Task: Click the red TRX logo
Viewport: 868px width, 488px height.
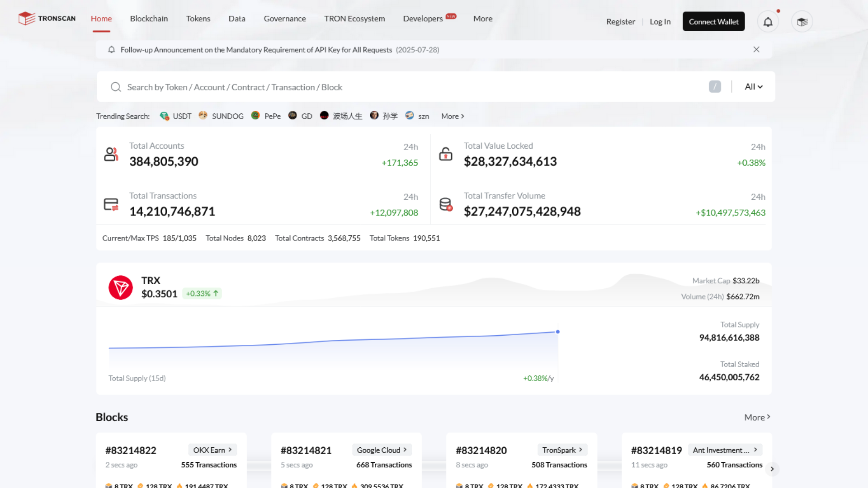Action: (x=121, y=287)
